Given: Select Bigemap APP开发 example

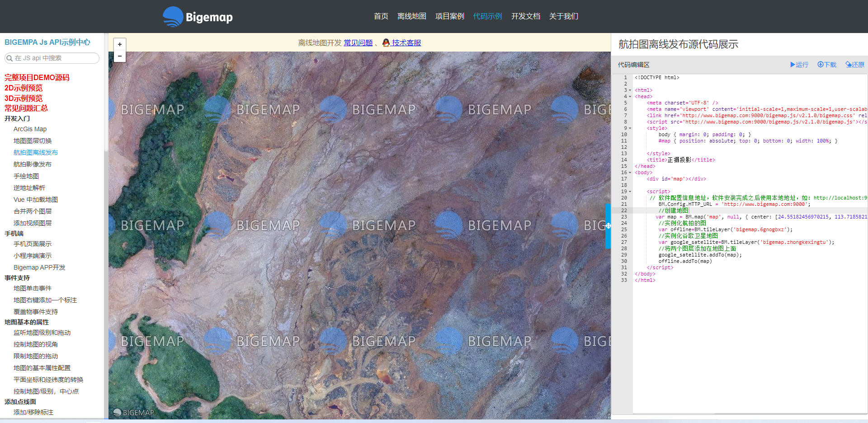Looking at the screenshot, I should (x=39, y=267).
